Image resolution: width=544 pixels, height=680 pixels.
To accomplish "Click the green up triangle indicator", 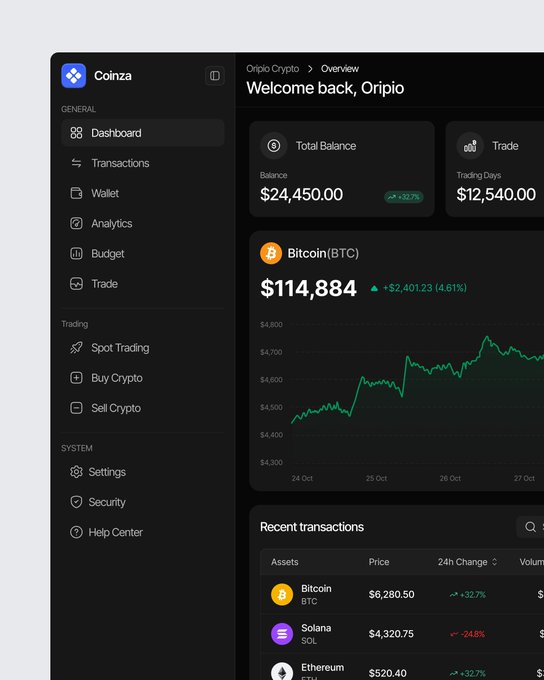I will (374, 288).
